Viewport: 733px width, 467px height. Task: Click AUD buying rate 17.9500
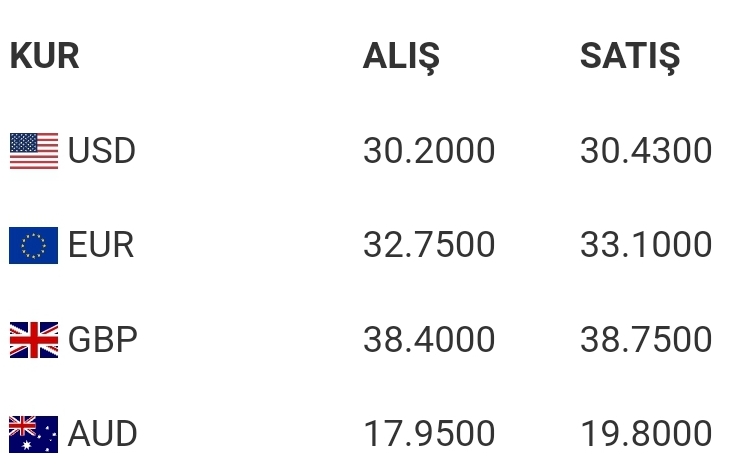pos(429,434)
